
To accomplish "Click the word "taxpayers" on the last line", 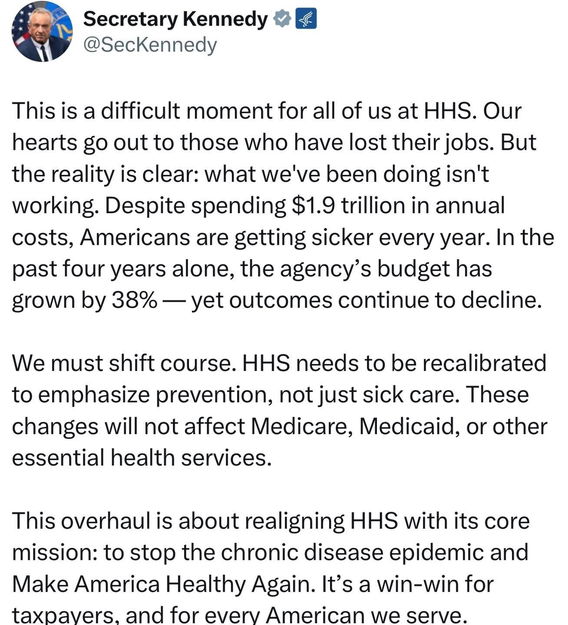I will tap(65, 615).
